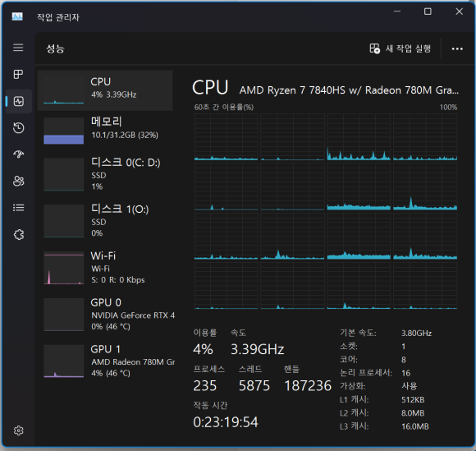Image resolution: width=476 pixels, height=451 pixels.
Task: Click the 60초 간 이용률(%) graph label
Action: pos(224,107)
